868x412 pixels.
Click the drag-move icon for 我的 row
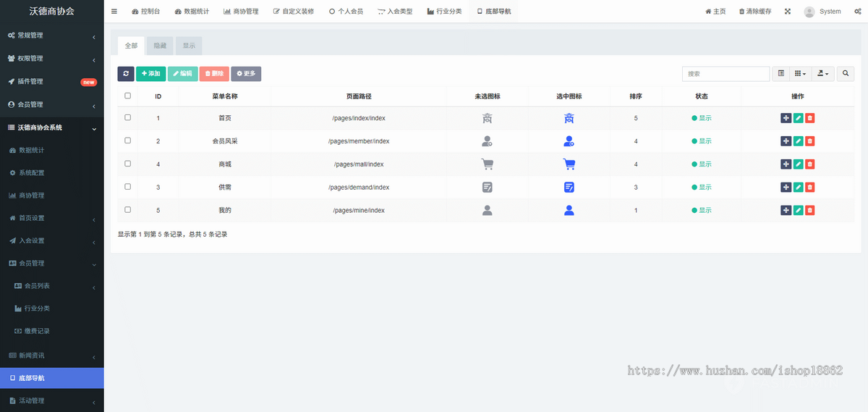tap(786, 211)
